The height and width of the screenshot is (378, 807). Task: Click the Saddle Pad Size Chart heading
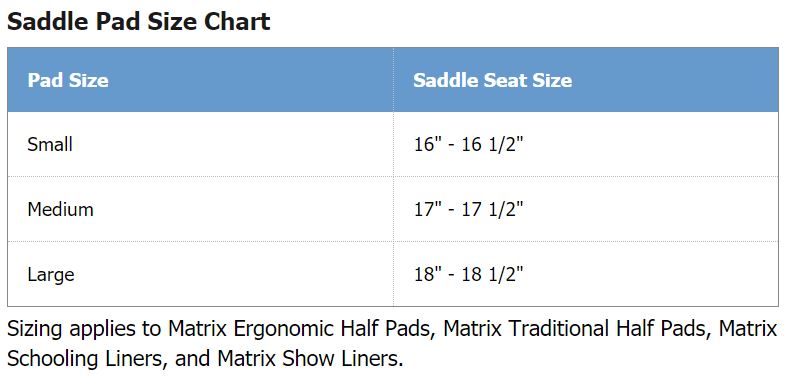(138, 22)
